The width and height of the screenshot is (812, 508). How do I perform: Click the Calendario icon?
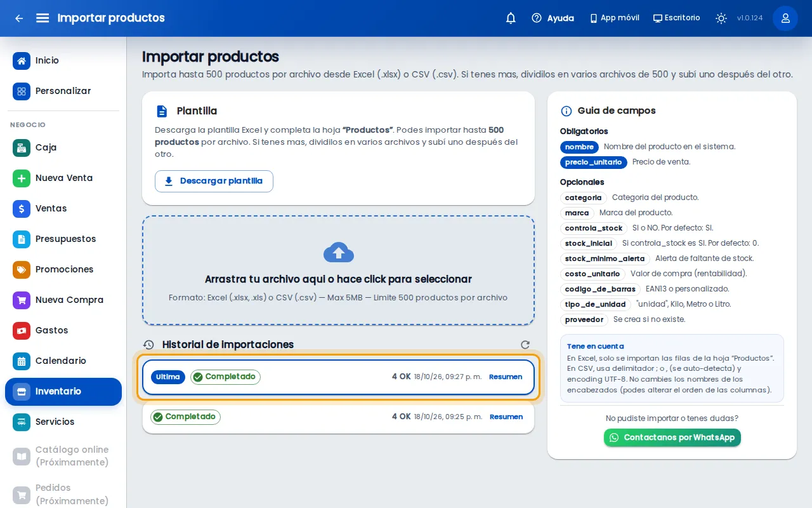coord(22,361)
